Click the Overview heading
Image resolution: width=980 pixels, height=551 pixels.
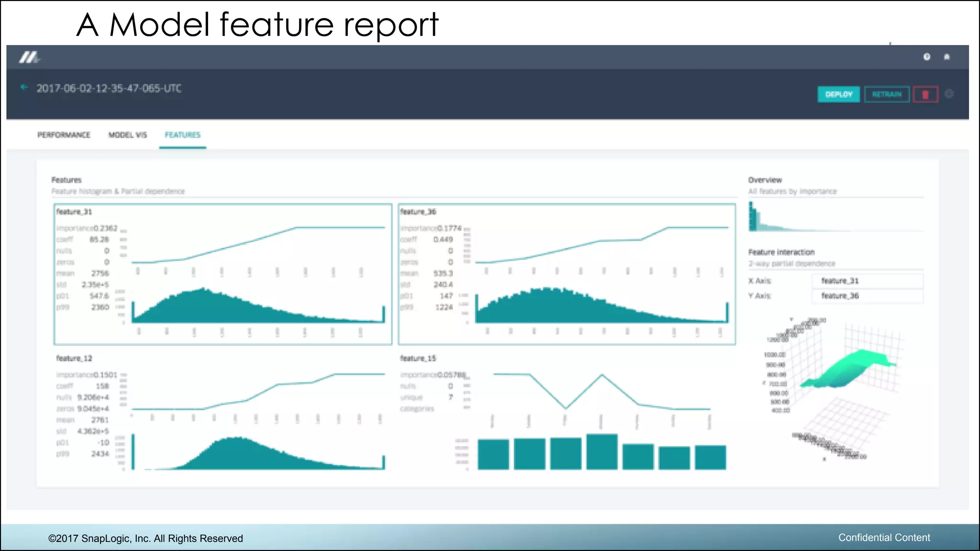click(x=765, y=180)
